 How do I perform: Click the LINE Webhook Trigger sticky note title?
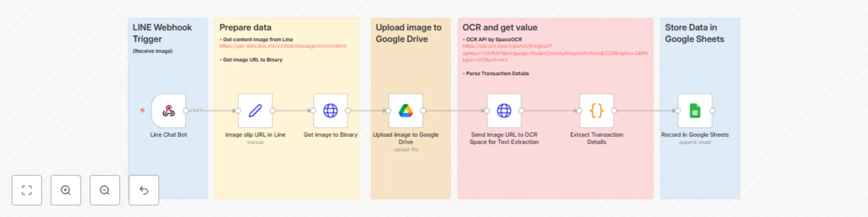pos(162,33)
